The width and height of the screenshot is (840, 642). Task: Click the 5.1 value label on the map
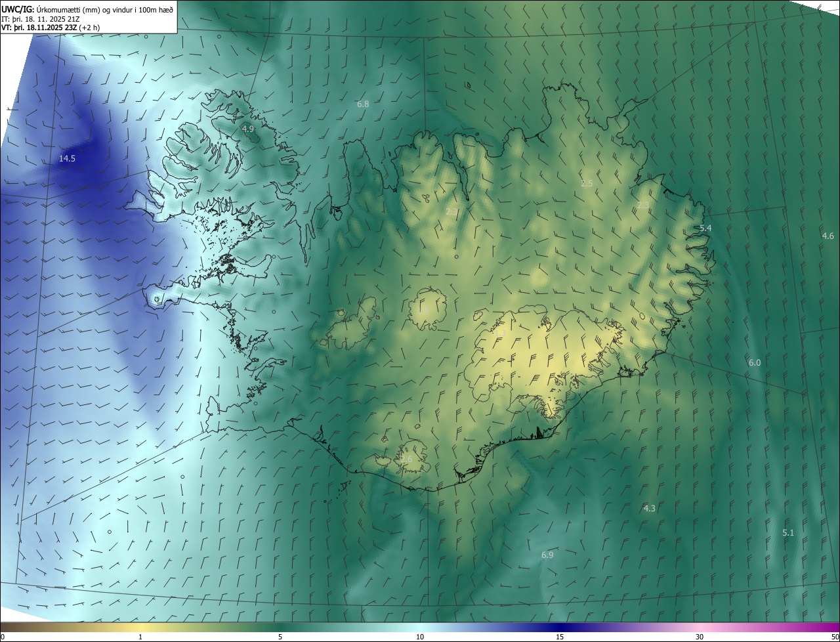tap(788, 533)
